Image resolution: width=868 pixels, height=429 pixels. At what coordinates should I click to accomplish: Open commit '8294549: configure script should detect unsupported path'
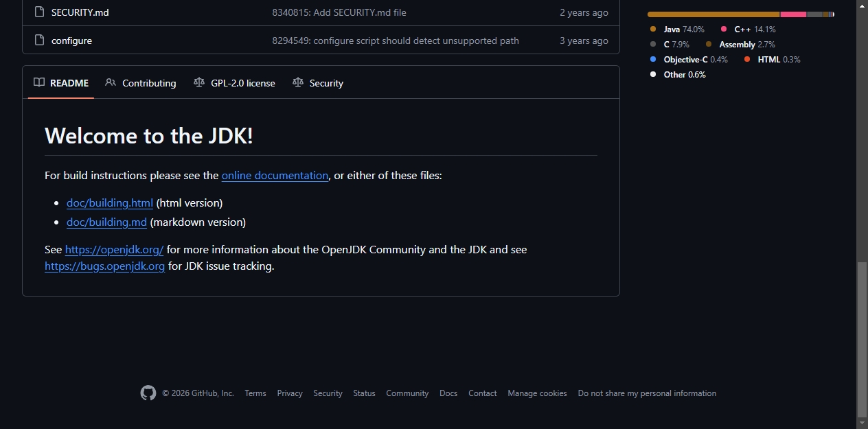pos(396,40)
